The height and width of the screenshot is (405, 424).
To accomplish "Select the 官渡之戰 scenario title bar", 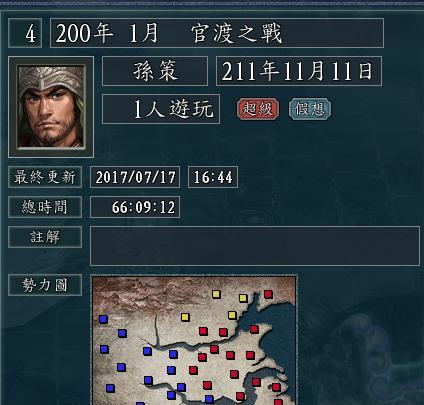I will click(x=217, y=33).
